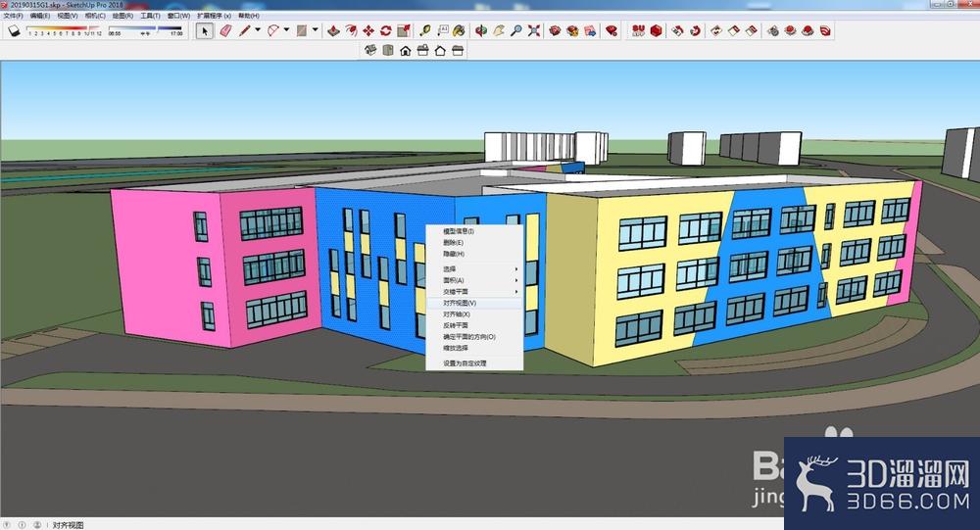
Task: Select the Zoom magnifier tool
Action: [515, 30]
